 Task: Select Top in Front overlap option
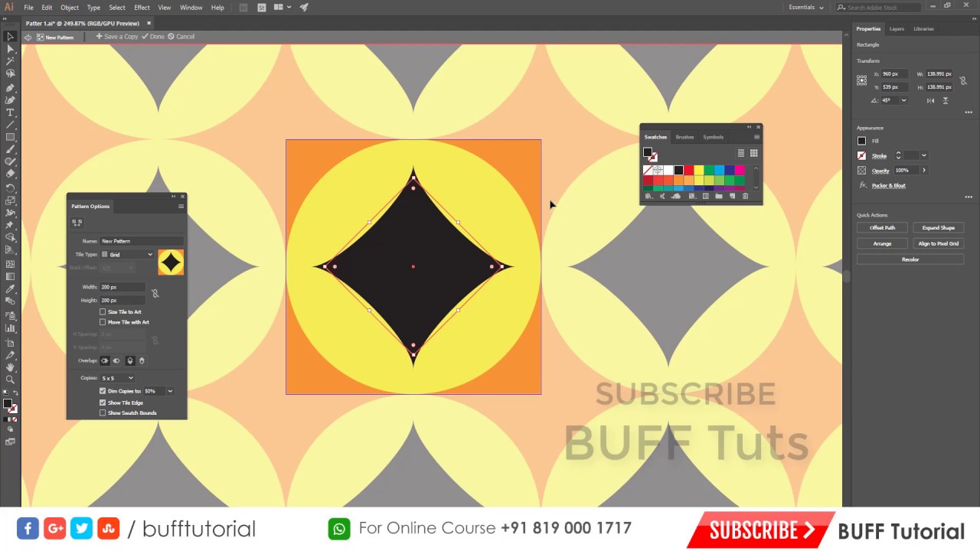[x=129, y=360]
